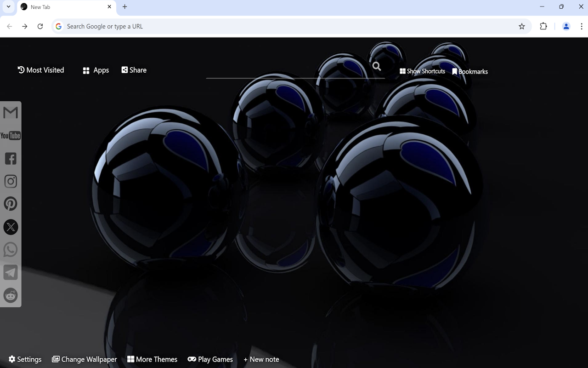Close the New Tab tab

tap(109, 7)
